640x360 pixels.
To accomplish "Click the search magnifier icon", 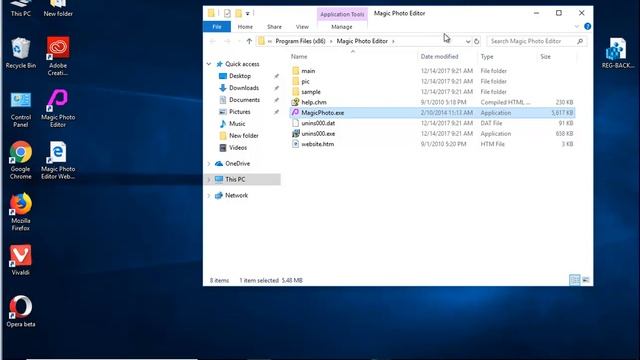I will [580, 41].
